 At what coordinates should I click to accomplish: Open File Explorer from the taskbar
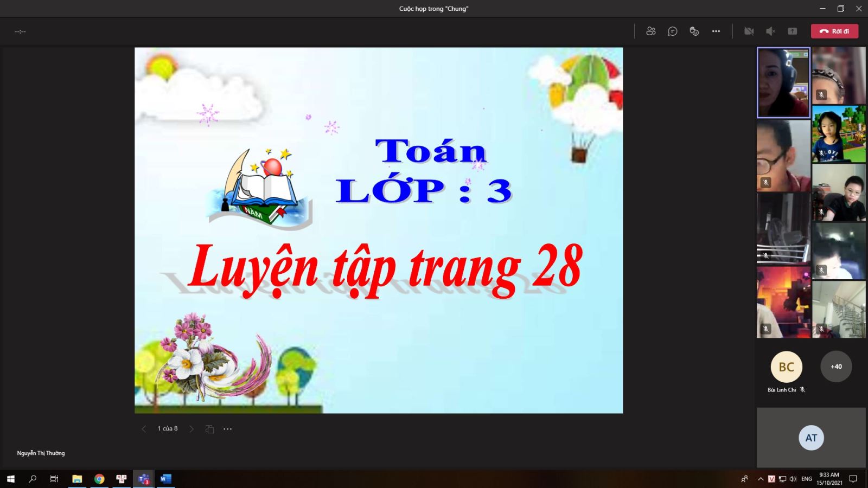77,479
